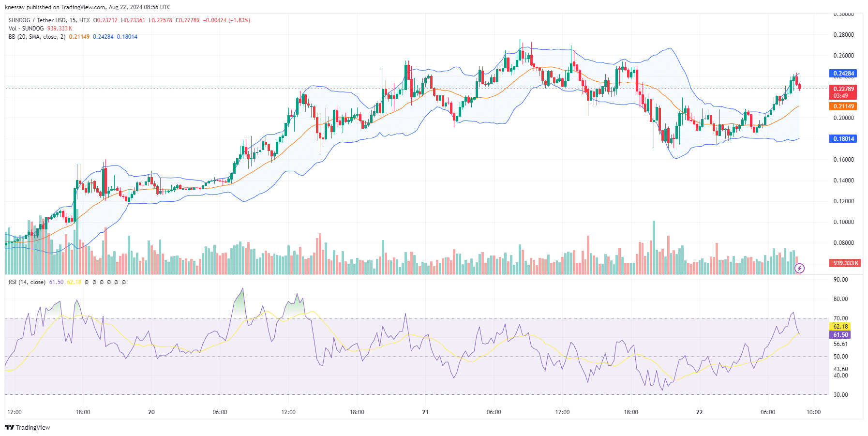Click the lower band label 0.18014
868x436 pixels.
pos(843,139)
